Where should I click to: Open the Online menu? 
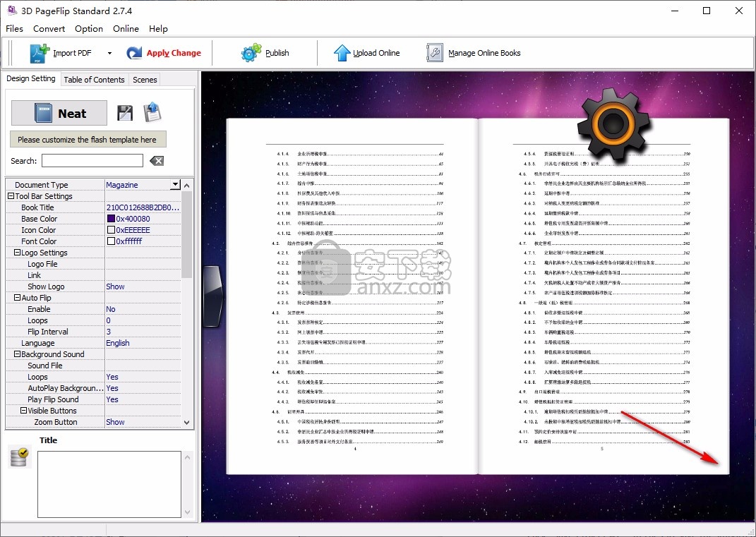click(126, 28)
